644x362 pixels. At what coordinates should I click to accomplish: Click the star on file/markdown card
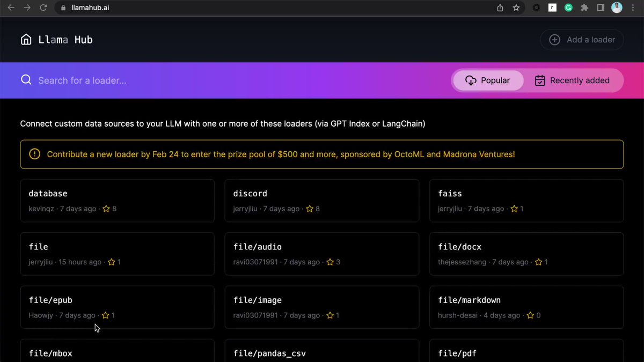tap(530, 315)
